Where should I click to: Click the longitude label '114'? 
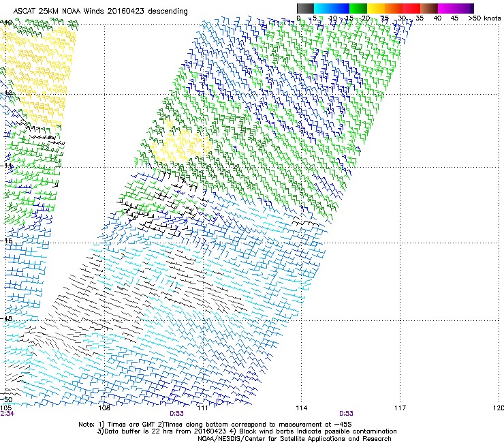pyautogui.click(x=301, y=408)
